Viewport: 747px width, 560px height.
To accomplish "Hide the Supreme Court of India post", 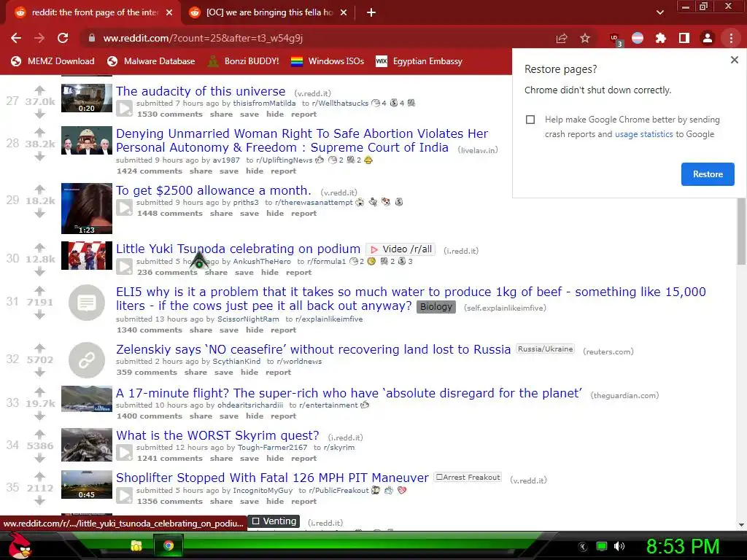I will coord(255,171).
